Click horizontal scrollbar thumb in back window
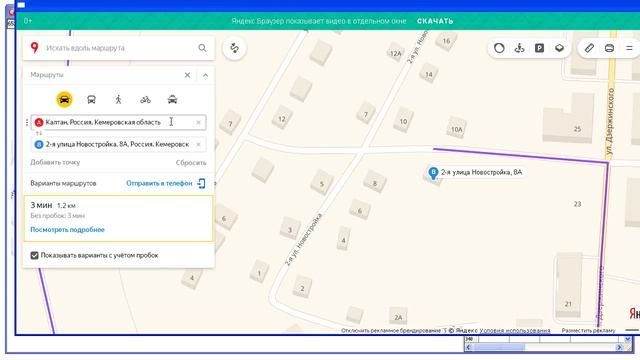This screenshot has height=360, width=640. pyautogui.click(x=499, y=347)
